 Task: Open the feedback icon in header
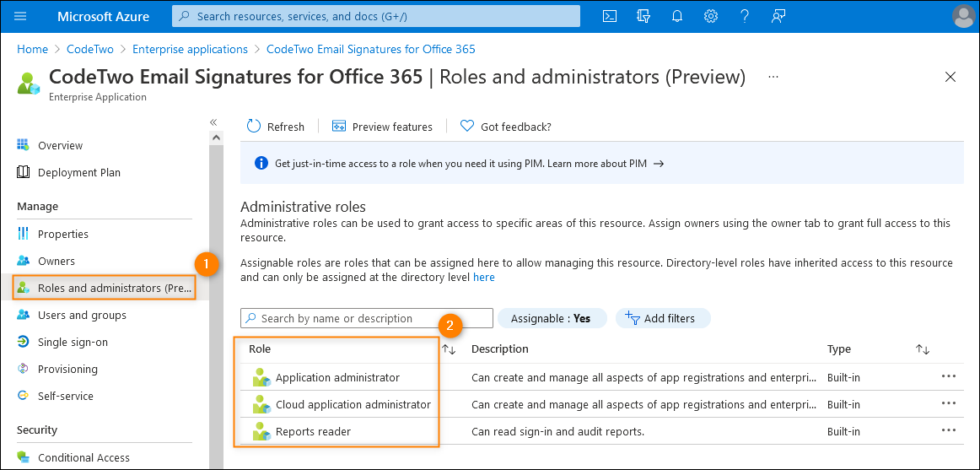pyautogui.click(x=778, y=16)
